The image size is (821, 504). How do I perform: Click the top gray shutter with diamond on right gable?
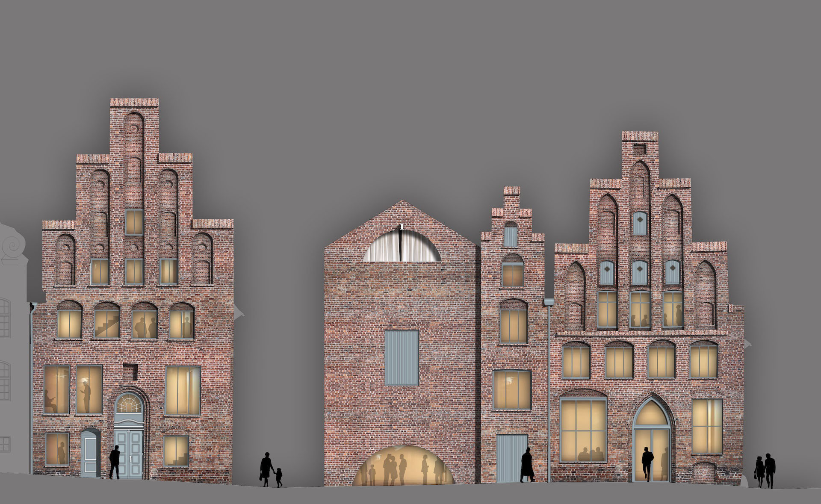(x=639, y=223)
